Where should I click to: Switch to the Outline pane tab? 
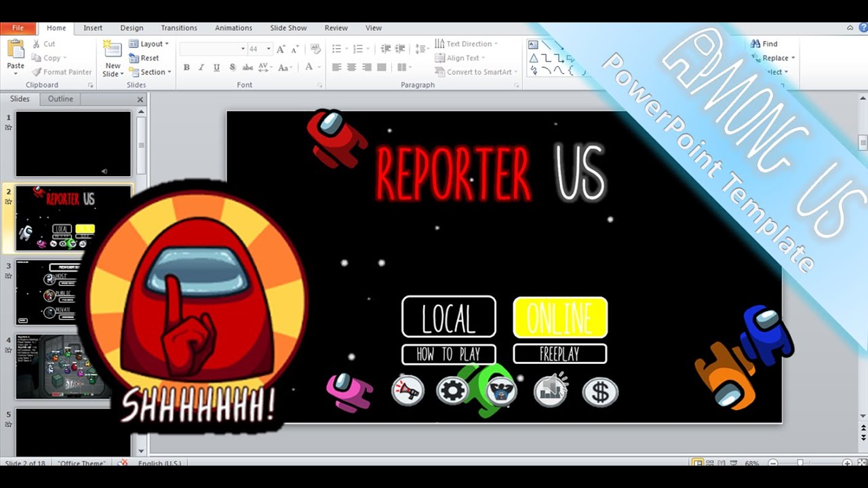60,99
